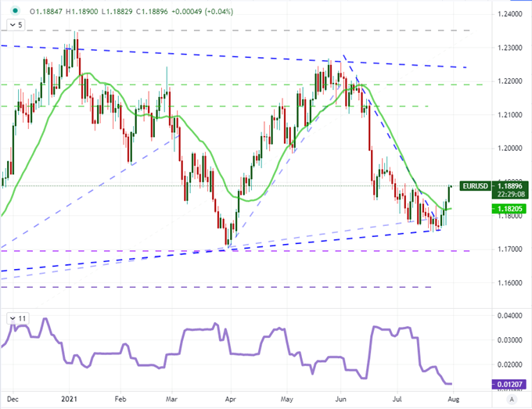Click the 1.23000 price axis label

[509, 48]
